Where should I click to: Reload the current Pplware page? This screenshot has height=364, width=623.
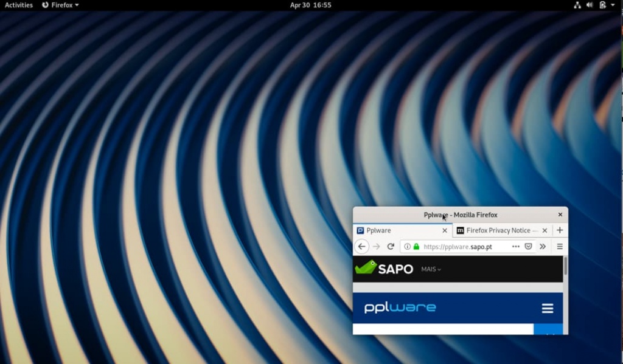pos(391,247)
